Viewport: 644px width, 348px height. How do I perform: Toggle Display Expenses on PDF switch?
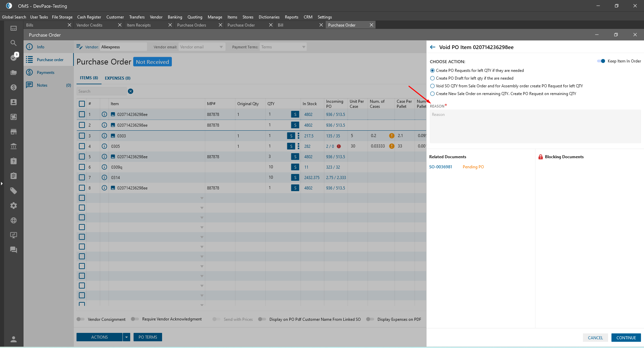coord(370,319)
